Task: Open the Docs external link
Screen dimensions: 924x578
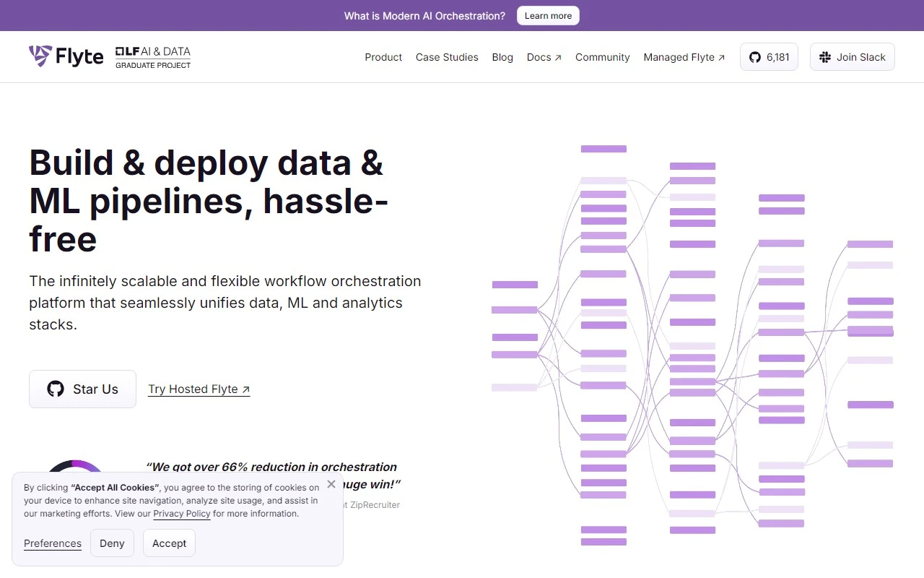Action: (x=544, y=57)
